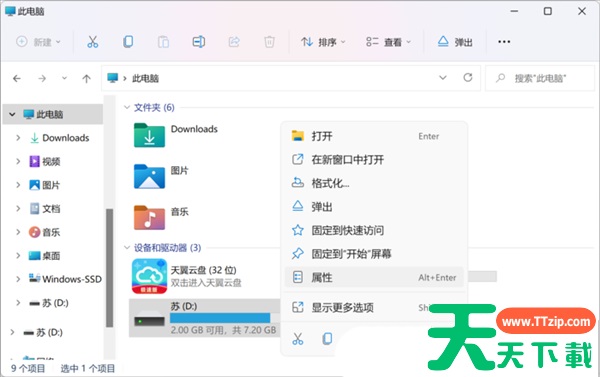The image size is (600, 377).
Task: Click the navigation pane vertical scrollbar
Action: [109, 268]
